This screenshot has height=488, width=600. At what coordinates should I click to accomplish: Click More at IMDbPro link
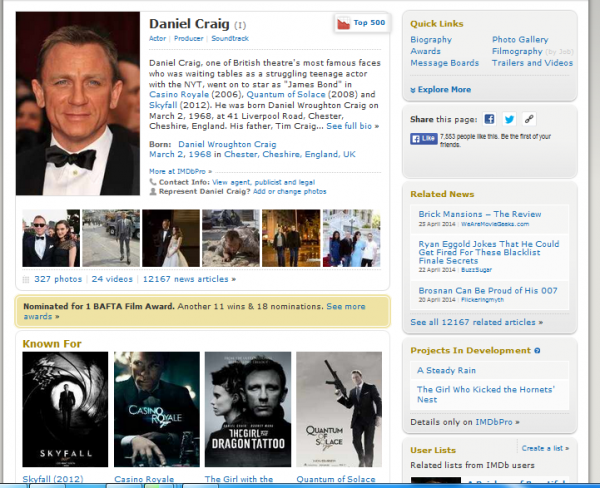[x=180, y=171]
